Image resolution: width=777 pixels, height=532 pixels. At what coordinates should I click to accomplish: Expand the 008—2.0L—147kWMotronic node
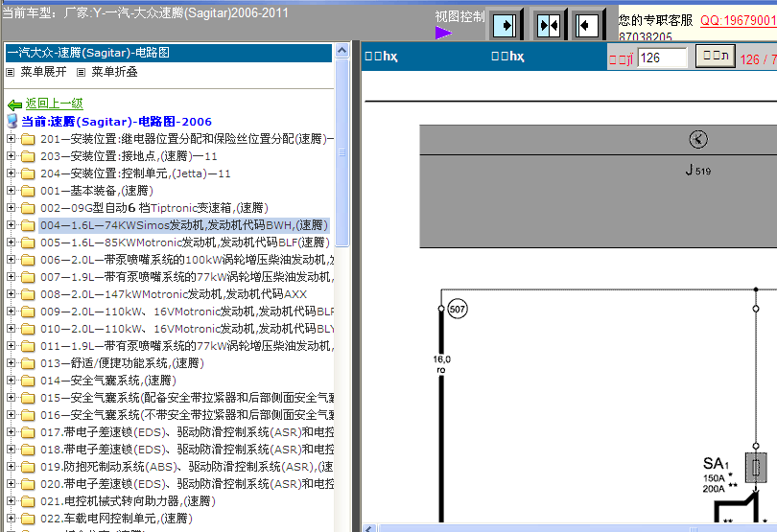point(11,293)
